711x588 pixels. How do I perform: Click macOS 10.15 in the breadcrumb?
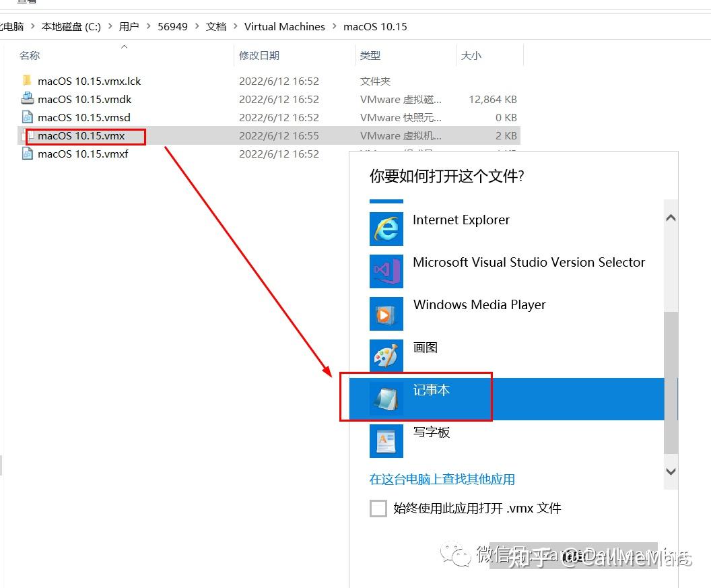point(375,26)
